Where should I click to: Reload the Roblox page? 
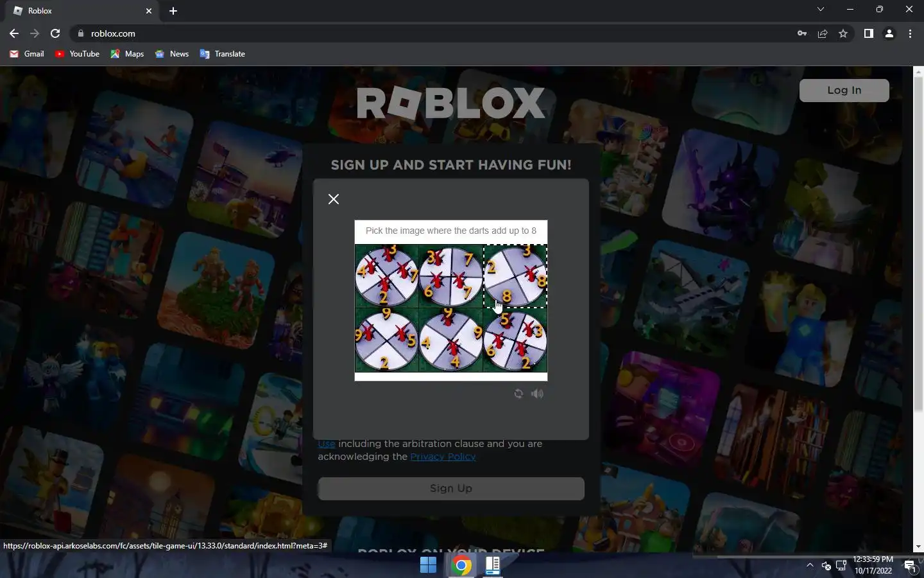(55, 33)
